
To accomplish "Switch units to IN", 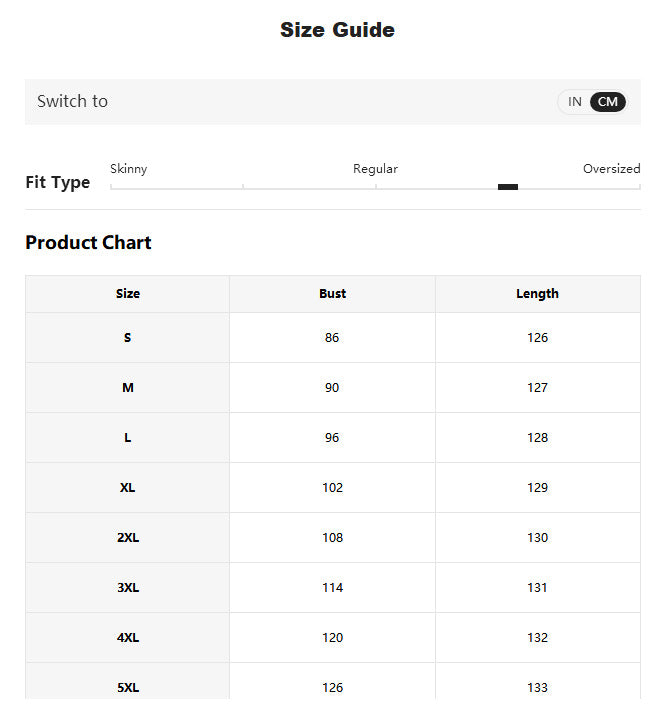I will [574, 102].
